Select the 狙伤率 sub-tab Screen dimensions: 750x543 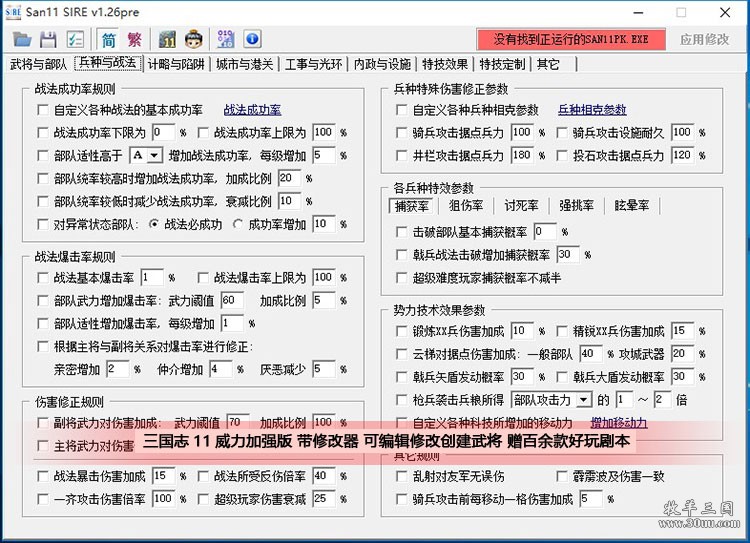(x=466, y=206)
